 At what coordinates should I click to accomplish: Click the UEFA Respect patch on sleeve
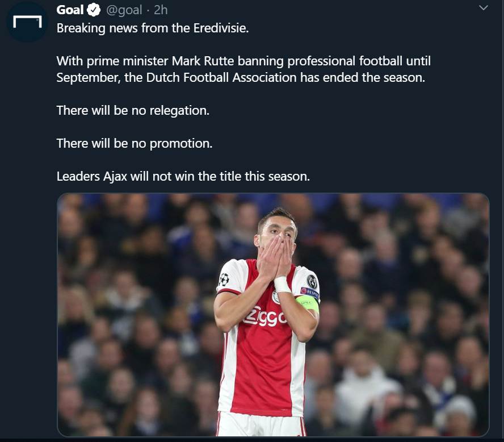tap(310, 291)
